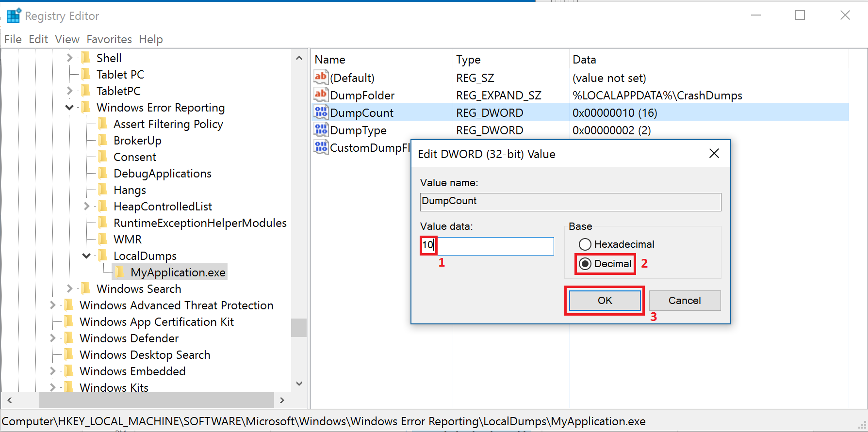Select the Windows App Certification Kit key
Image resolution: width=868 pixels, height=432 pixels.
click(157, 321)
